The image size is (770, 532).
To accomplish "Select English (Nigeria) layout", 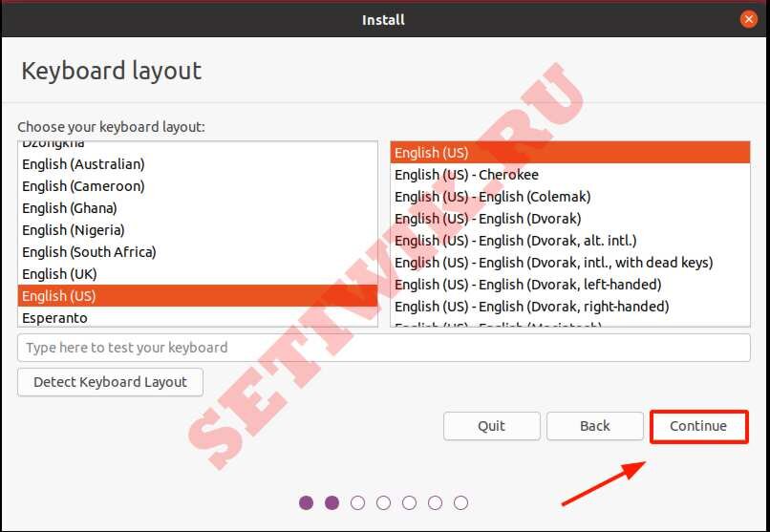I will click(198, 230).
